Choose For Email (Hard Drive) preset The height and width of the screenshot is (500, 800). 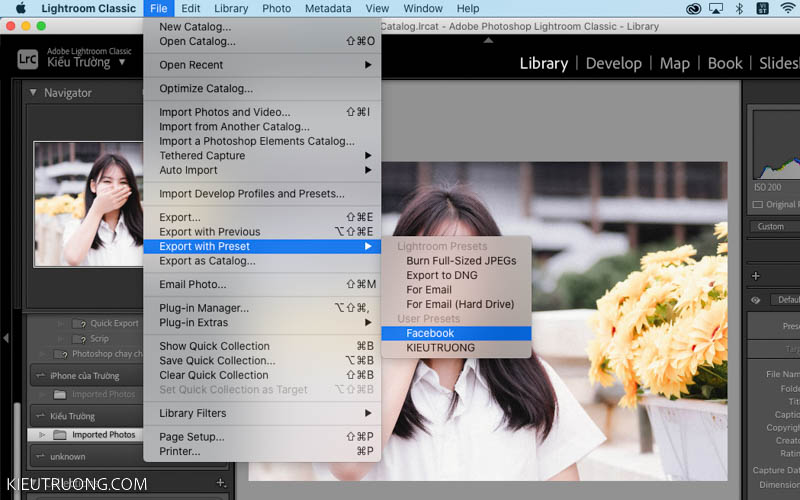[456, 304]
